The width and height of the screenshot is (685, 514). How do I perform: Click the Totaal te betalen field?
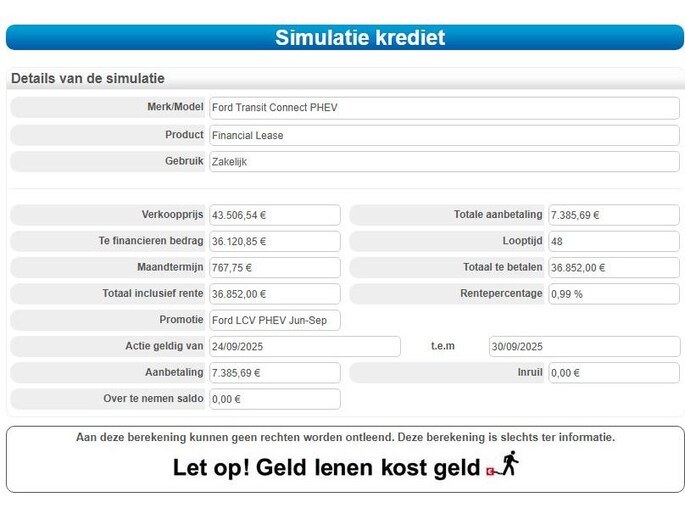[613, 268]
